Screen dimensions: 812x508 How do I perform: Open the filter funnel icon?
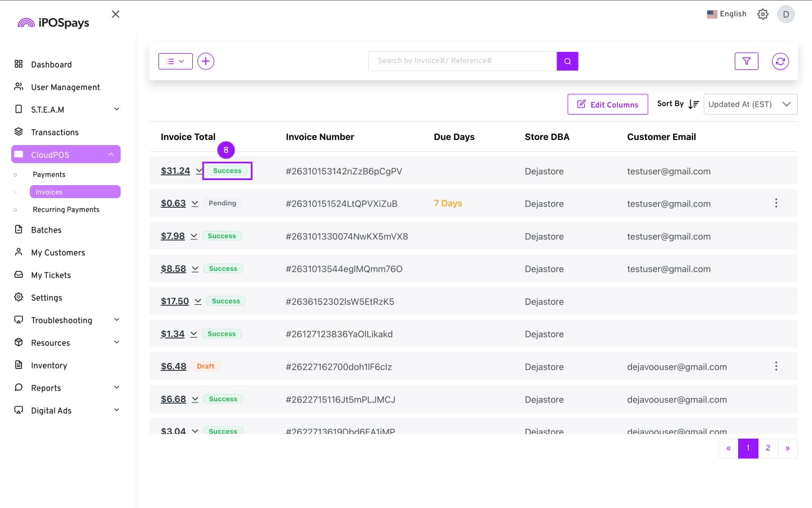click(x=746, y=61)
